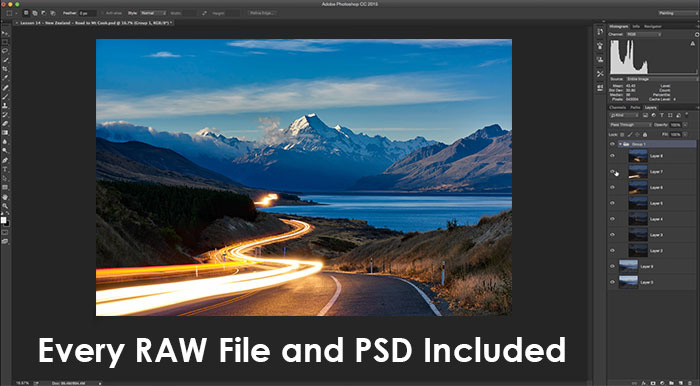Choose the Clone Stamp tool
The width and height of the screenshot is (700, 386).
tap(5, 106)
